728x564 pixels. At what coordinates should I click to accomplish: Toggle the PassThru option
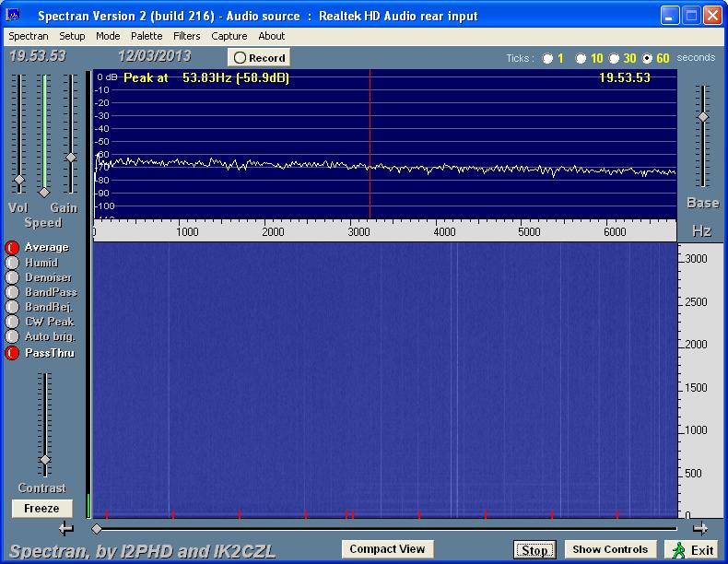pos(12,353)
